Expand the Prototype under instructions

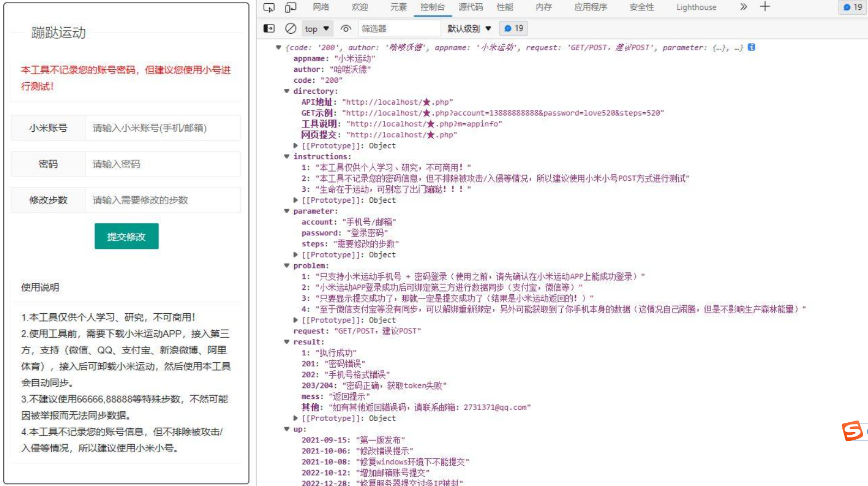295,200
